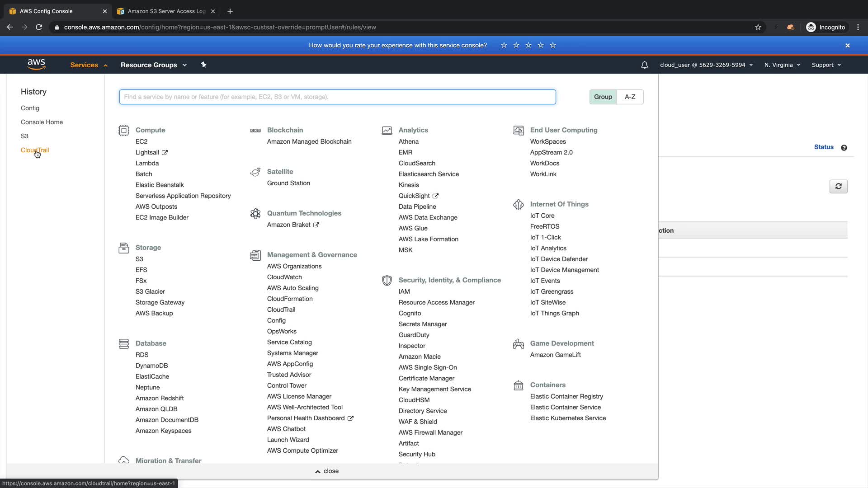The width and height of the screenshot is (868, 488).
Task: Open the CloudWatch service link
Action: point(284,277)
